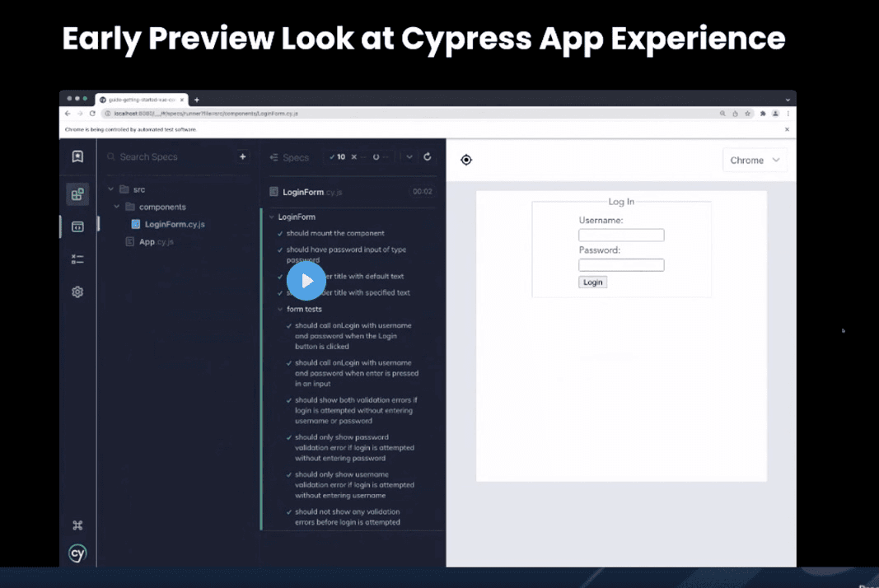Open Chrome extensions puzzle icon
879x588 pixels.
click(763, 113)
